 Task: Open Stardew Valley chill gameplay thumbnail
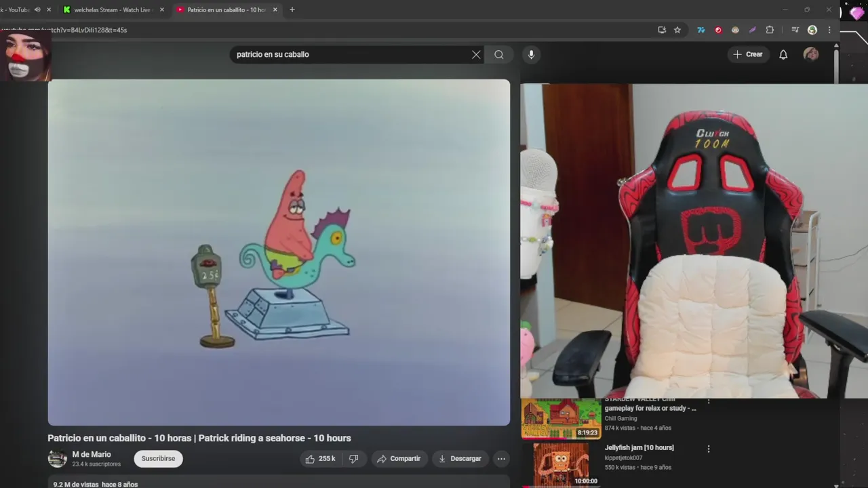[x=561, y=419]
